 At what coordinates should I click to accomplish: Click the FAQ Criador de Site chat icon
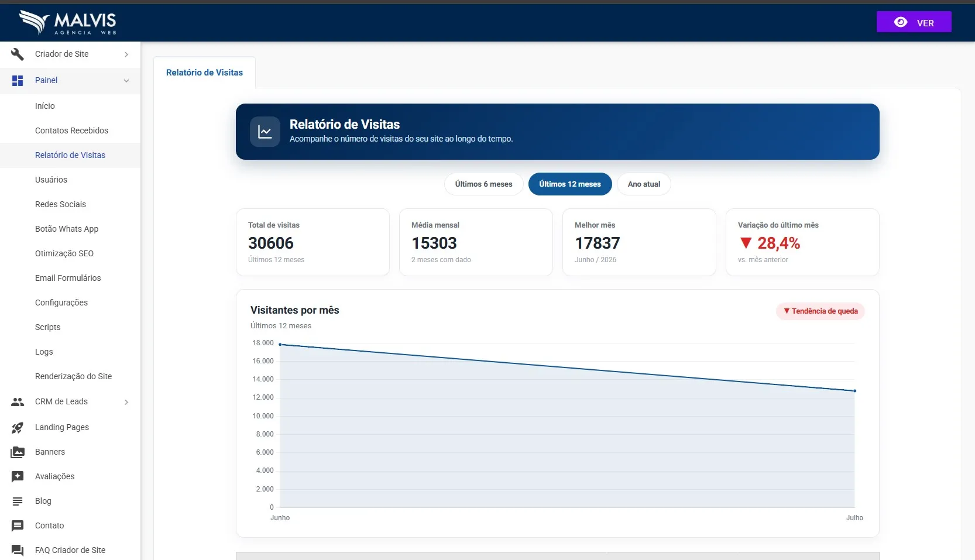(18, 550)
